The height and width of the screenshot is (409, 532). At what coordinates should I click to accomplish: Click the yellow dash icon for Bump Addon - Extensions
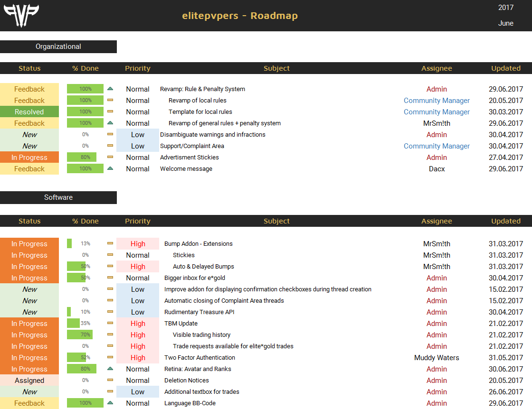[110, 243]
